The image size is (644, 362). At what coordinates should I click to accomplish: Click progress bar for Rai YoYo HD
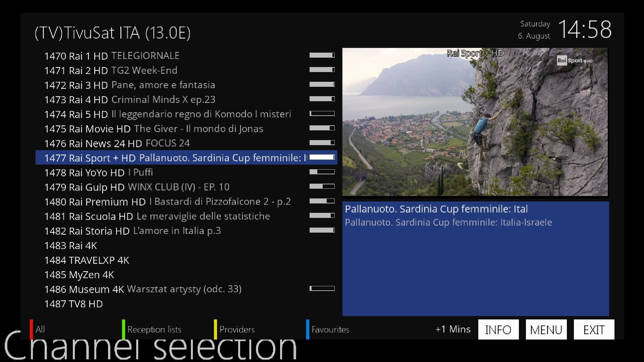(322, 172)
